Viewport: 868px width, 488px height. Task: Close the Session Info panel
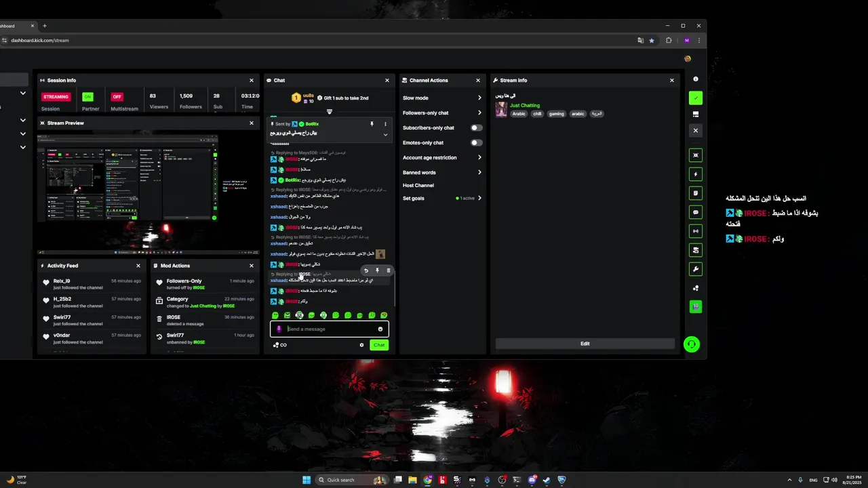click(252, 80)
